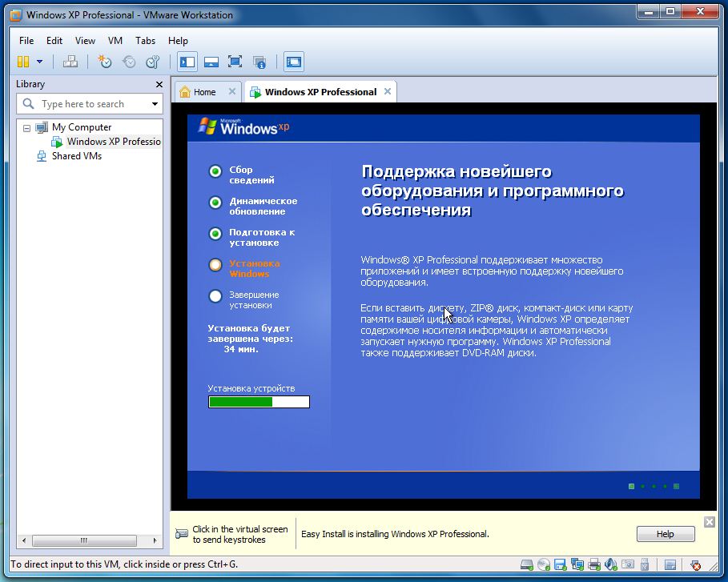Select My Computer in the library
This screenshot has width=728, height=582.
coord(81,127)
